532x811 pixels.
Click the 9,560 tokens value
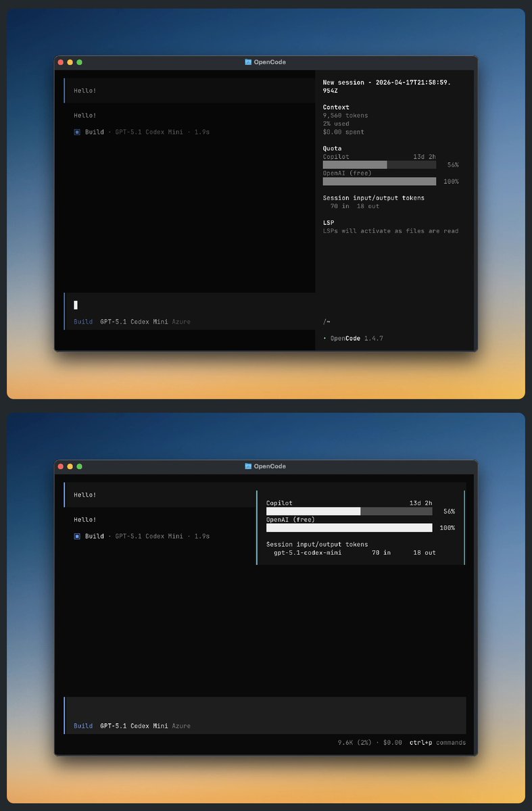(x=345, y=116)
